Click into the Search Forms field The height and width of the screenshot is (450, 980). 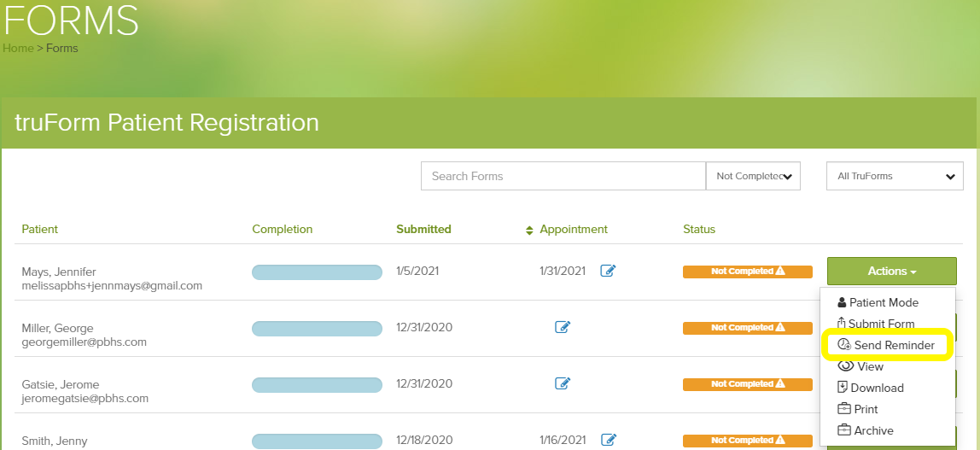563,176
